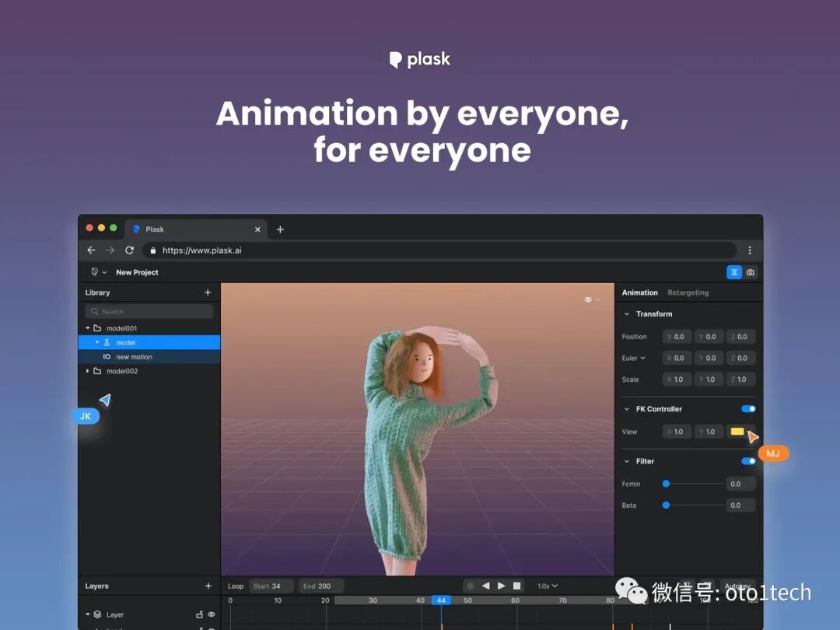
Task: Click the model002 folder icon
Action: click(x=97, y=371)
